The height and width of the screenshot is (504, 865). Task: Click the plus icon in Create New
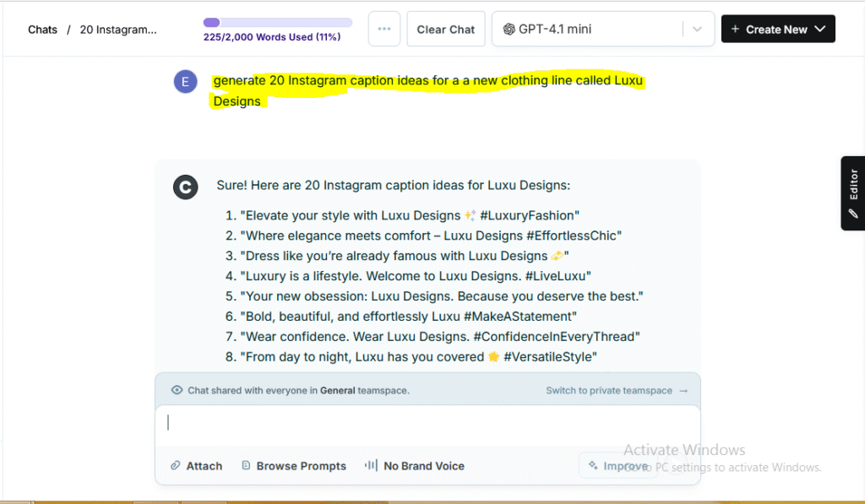(x=735, y=29)
